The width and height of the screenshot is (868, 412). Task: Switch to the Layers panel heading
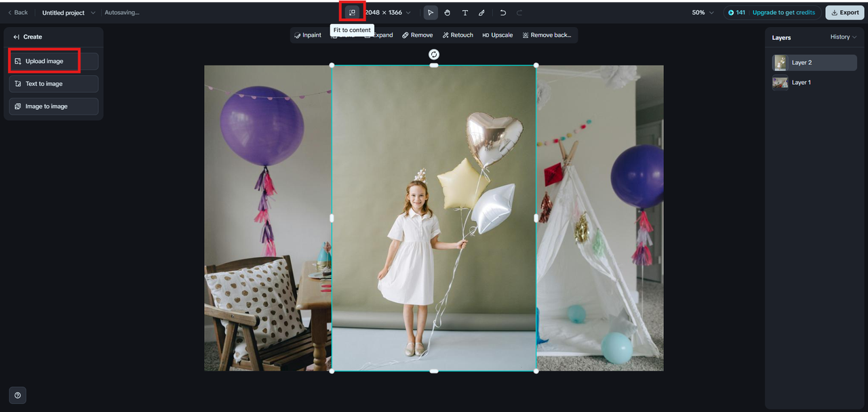[x=781, y=38]
